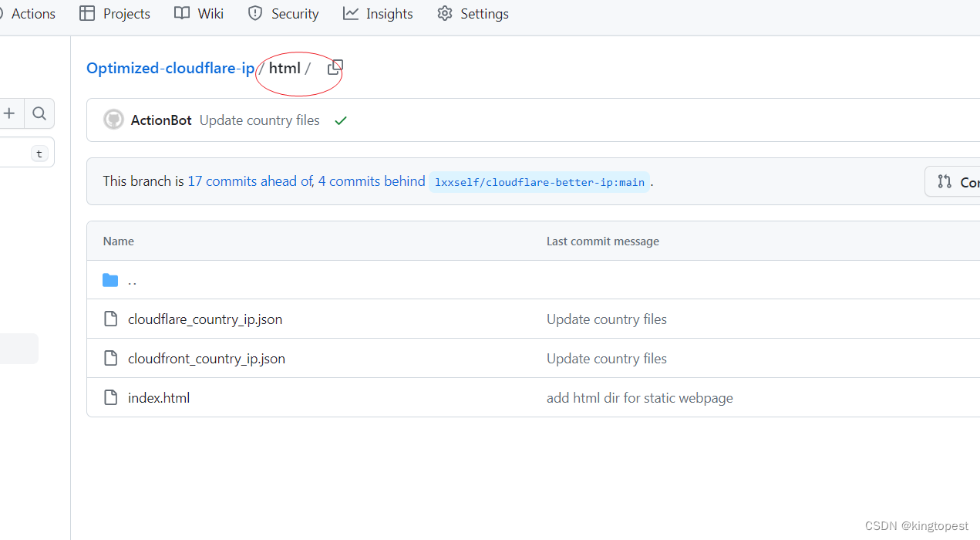Click the add file plus icon
Viewport: 980px width, 540px height.
click(9, 114)
